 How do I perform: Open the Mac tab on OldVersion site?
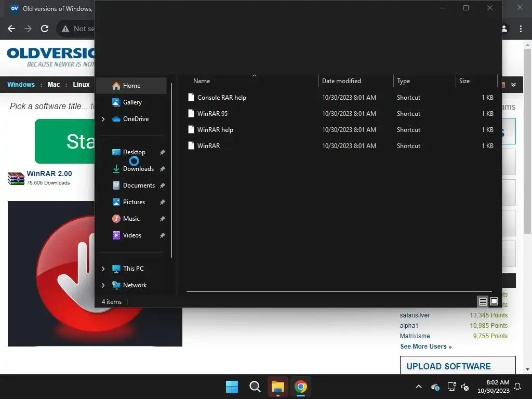pos(54,85)
